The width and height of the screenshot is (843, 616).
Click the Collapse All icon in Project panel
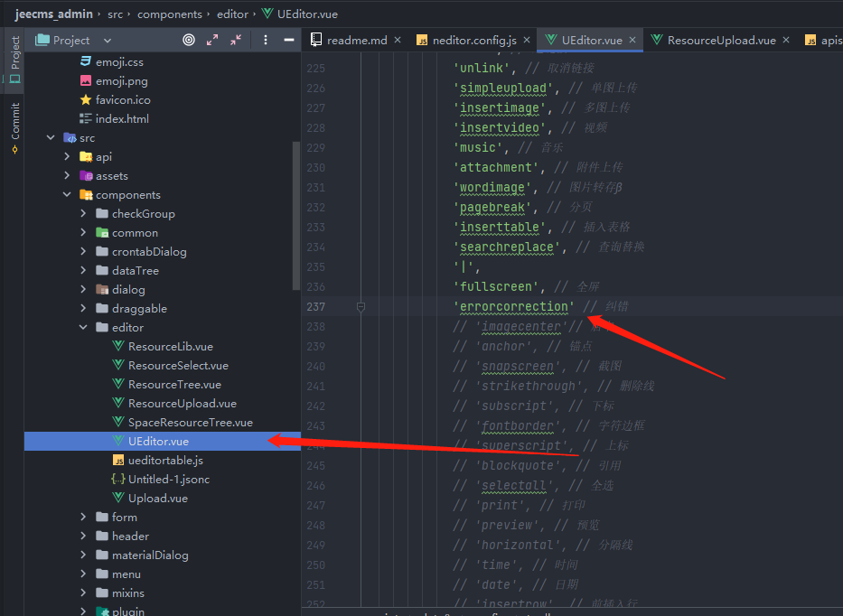point(236,40)
